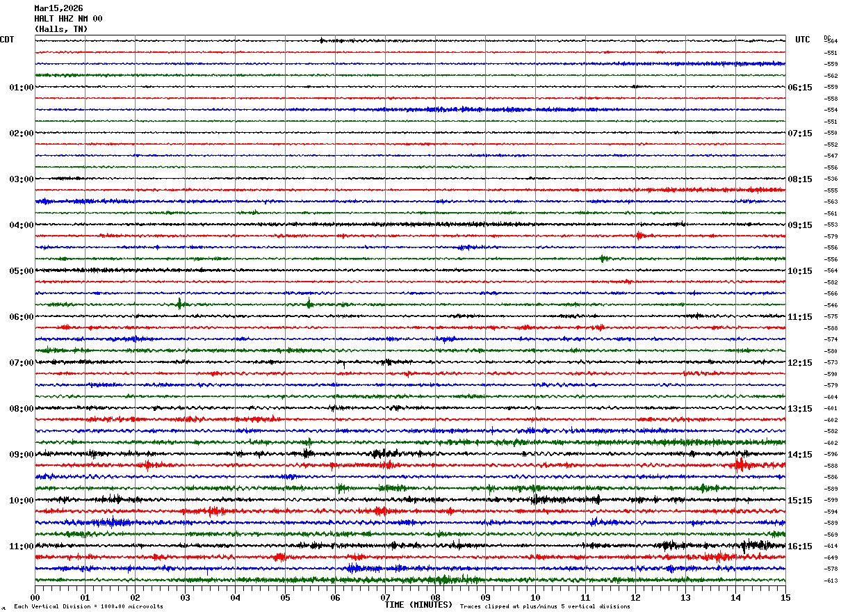
Task: Click the "02:00" CDT time label
Action: (22, 133)
